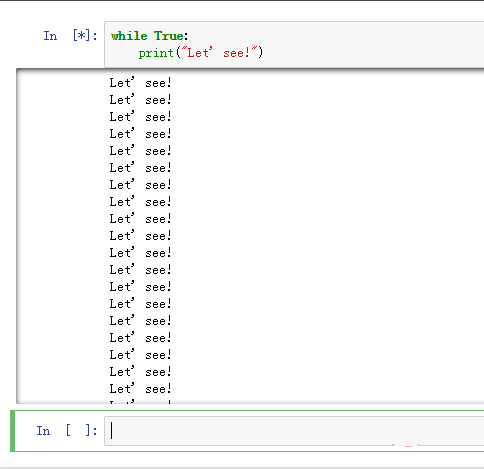Click the print("Let' see!") code line
The height and width of the screenshot is (469, 484).
click(201, 53)
